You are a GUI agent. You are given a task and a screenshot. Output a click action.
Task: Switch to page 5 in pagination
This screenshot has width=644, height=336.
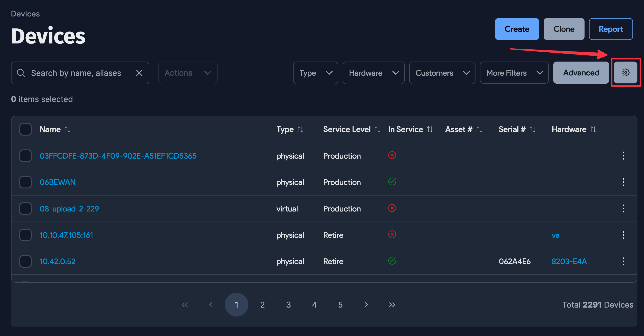click(340, 305)
